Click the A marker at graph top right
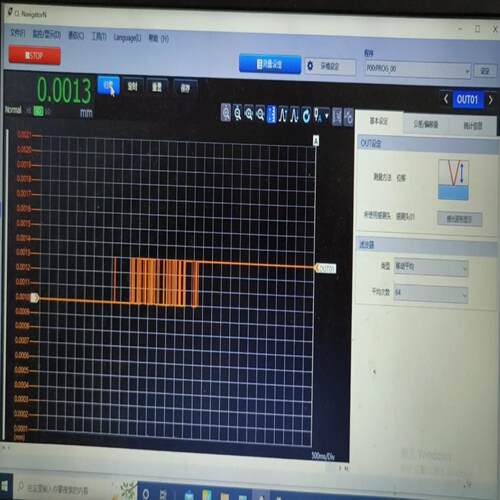This screenshot has width=500, height=500. 316,141
